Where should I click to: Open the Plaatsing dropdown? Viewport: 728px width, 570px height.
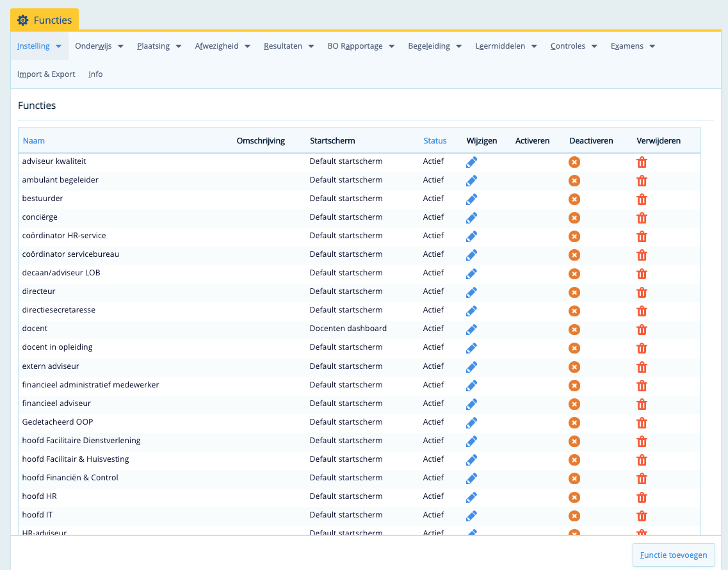pyautogui.click(x=159, y=46)
